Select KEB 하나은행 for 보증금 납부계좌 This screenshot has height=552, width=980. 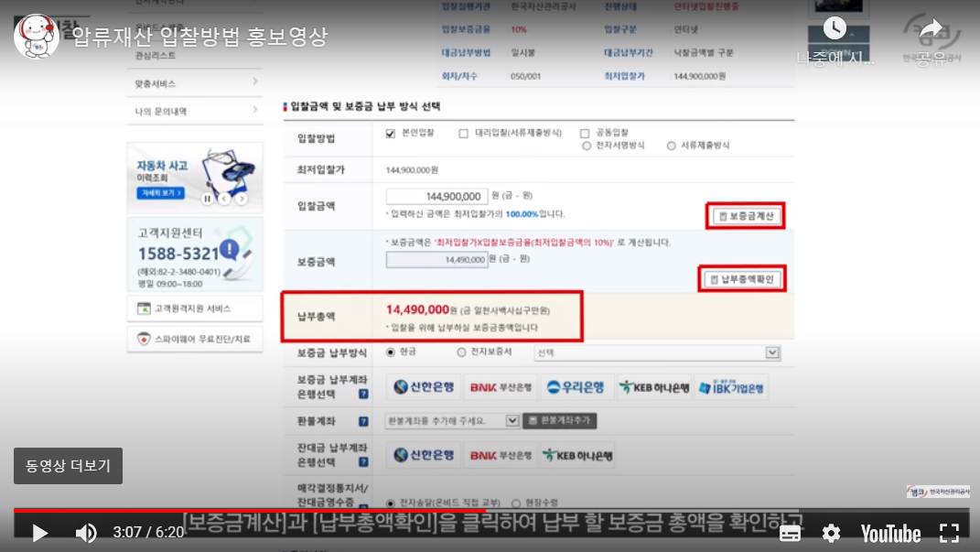653,387
